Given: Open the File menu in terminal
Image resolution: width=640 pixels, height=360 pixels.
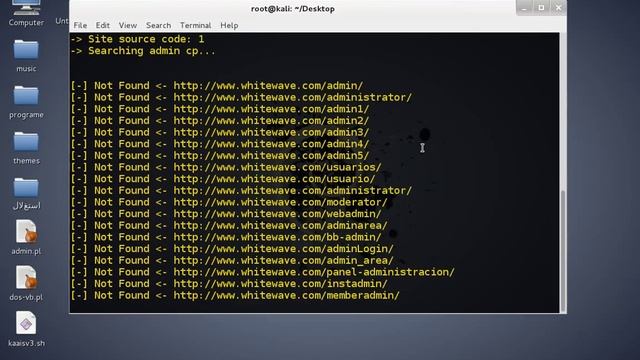Looking at the screenshot, I should (x=80, y=25).
